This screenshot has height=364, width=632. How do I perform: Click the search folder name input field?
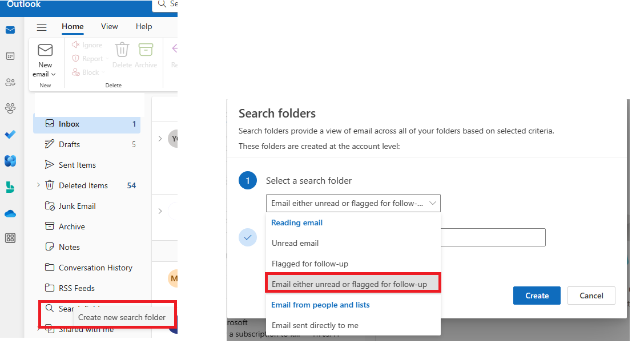coord(493,237)
